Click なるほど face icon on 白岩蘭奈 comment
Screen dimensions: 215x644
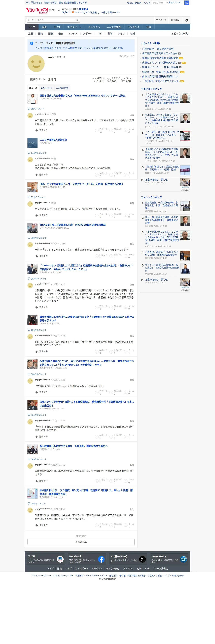111,130
